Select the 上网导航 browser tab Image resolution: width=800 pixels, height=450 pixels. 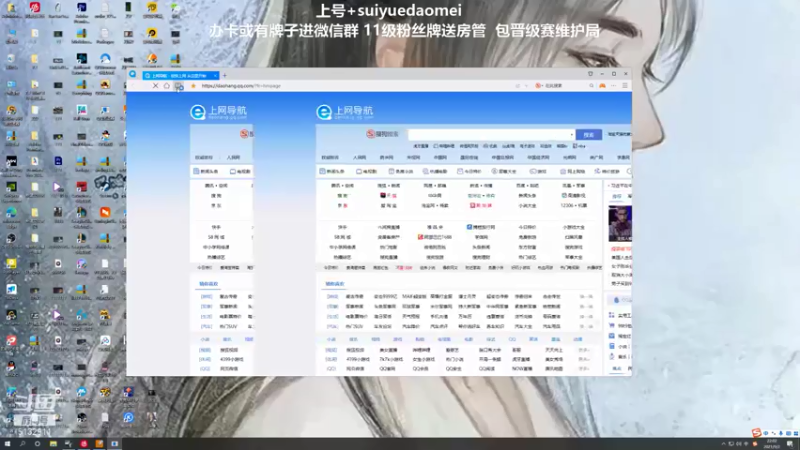point(181,76)
